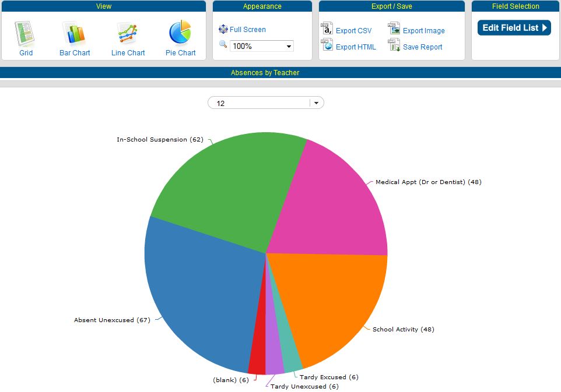Click the Save Report icon
561x392 pixels.
(394, 45)
